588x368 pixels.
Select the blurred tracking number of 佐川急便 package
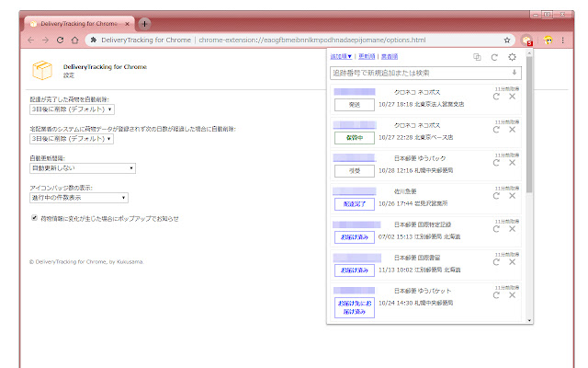(x=355, y=191)
